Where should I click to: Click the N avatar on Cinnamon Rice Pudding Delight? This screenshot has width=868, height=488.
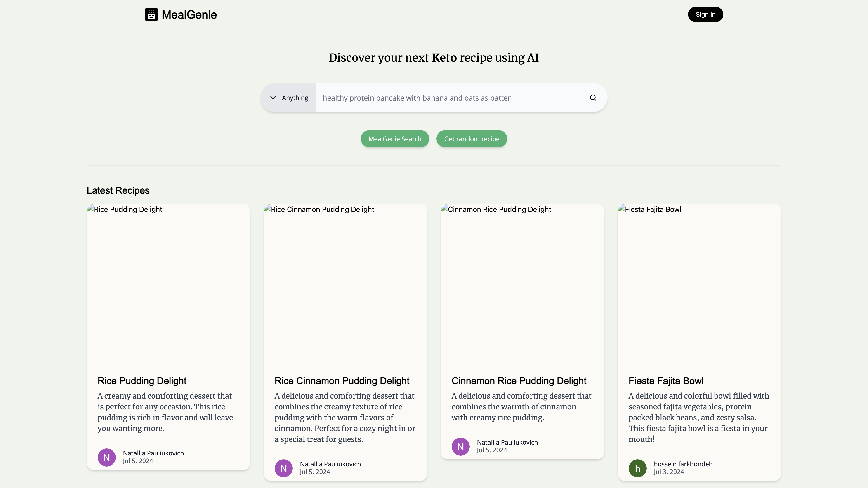460,447
